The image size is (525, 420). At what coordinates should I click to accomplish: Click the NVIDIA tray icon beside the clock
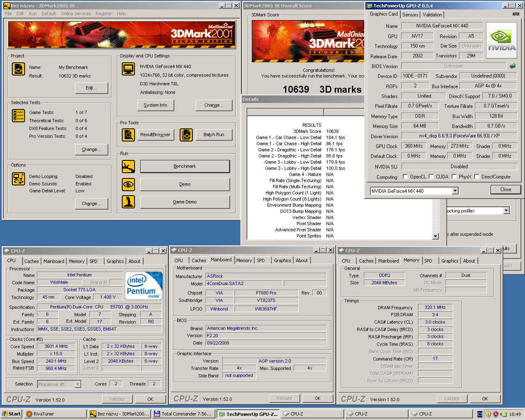(x=503, y=414)
